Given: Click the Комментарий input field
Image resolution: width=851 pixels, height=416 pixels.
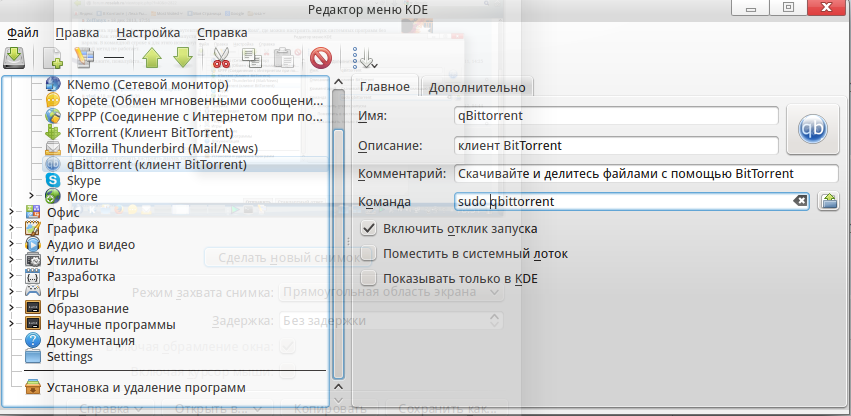Looking at the screenshot, I should [646, 174].
